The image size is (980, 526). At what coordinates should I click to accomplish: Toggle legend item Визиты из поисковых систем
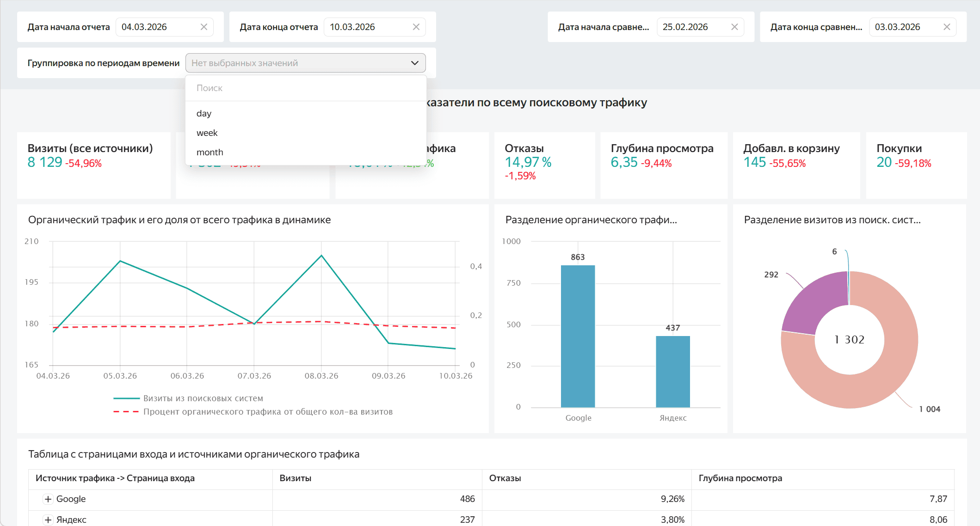click(x=203, y=398)
